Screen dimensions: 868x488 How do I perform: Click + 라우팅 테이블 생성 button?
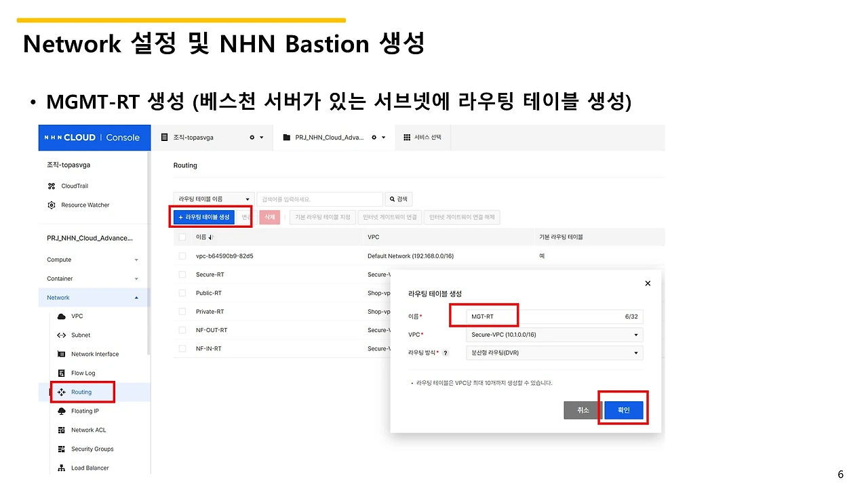(204, 217)
